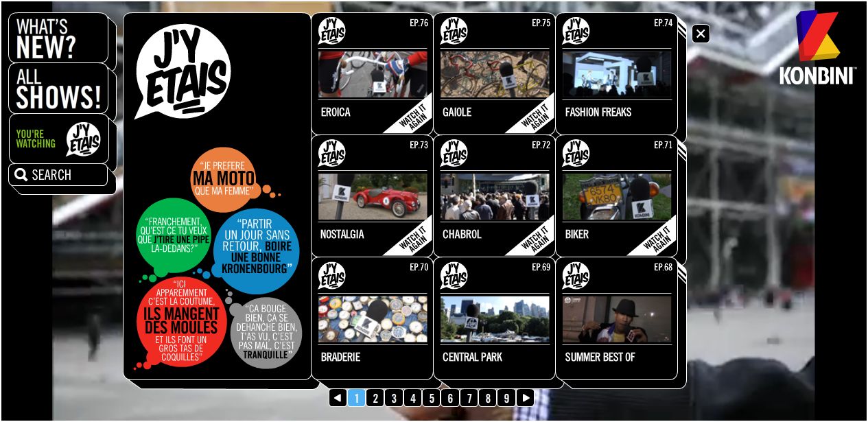Open the Fashion Freaks episode thumbnail
Image resolution: width=868 pixels, height=422 pixels.
click(x=617, y=74)
